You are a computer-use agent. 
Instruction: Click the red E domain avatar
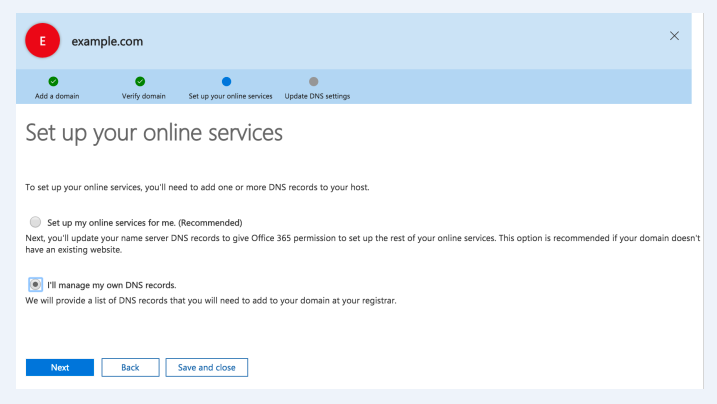42,41
